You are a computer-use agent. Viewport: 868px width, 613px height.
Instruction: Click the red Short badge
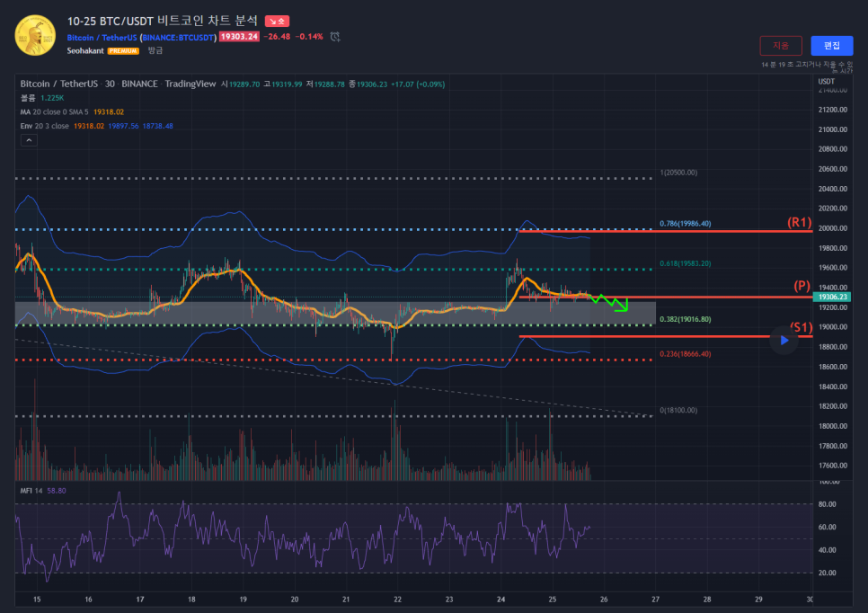tap(277, 21)
